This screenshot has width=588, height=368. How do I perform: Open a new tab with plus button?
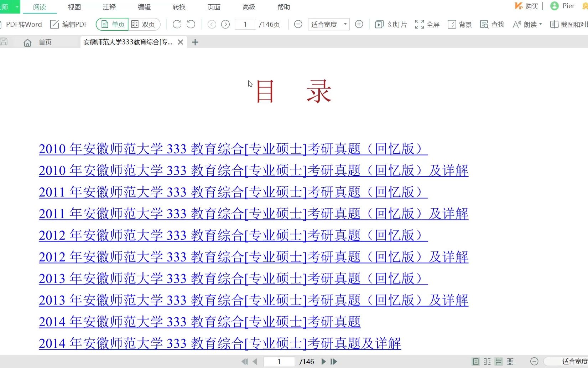(195, 42)
